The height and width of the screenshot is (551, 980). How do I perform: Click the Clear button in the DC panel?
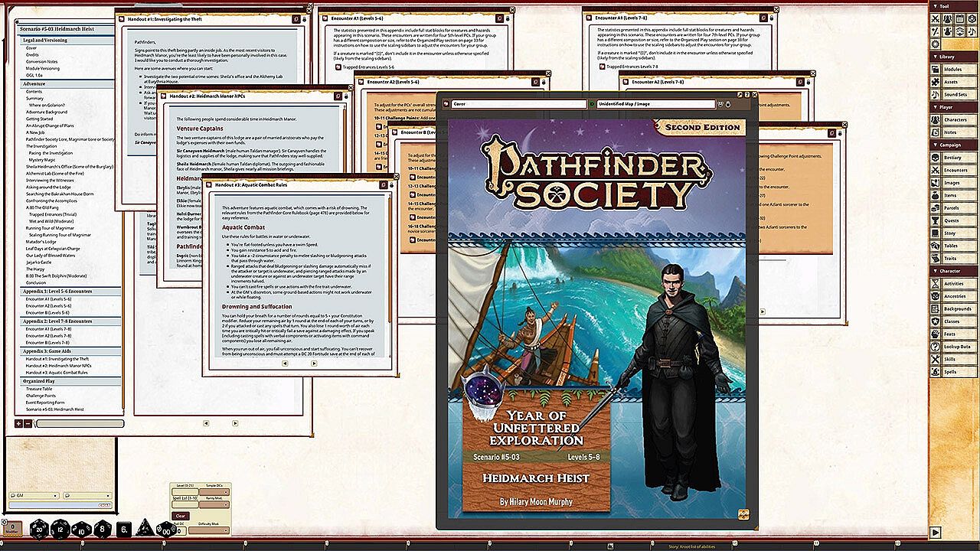[180, 516]
